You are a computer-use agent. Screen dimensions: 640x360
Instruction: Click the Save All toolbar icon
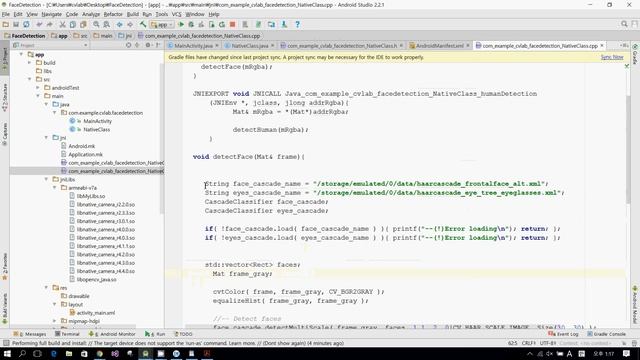coord(16,24)
